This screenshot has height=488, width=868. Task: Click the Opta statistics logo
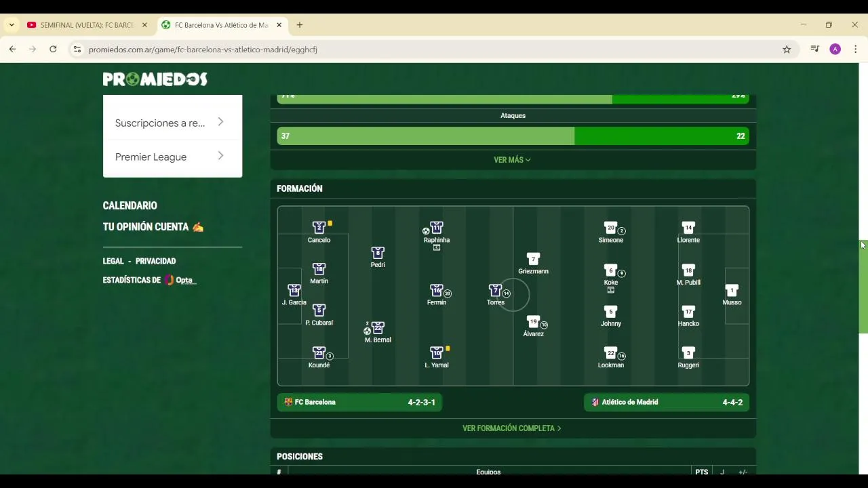(180, 280)
